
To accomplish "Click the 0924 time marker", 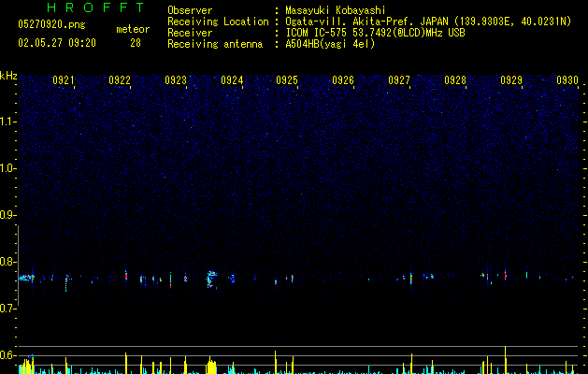I will (232, 80).
